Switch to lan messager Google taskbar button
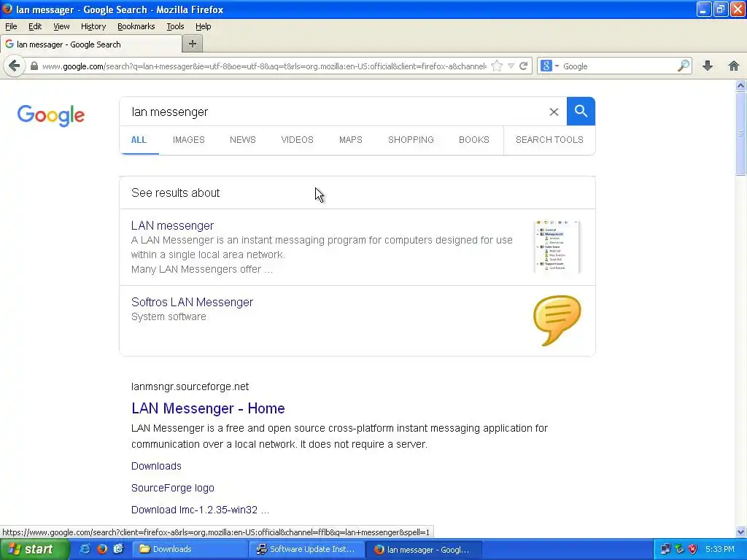The image size is (747, 560). tap(424, 549)
